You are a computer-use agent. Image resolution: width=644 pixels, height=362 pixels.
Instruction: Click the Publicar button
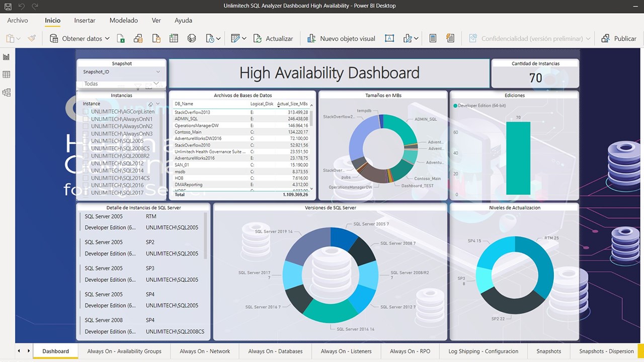(x=619, y=38)
